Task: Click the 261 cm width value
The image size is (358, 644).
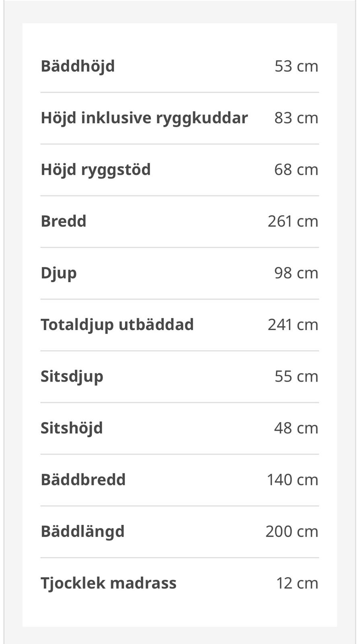Action: 293,221
